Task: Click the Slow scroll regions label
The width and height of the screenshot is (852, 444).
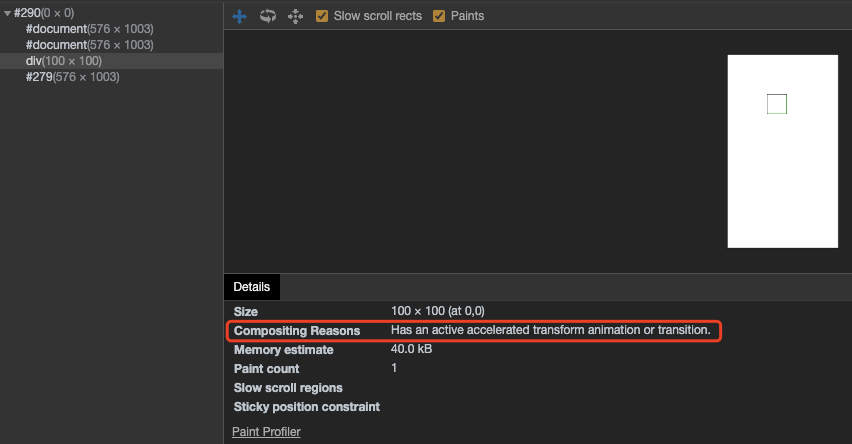Action: coord(288,388)
